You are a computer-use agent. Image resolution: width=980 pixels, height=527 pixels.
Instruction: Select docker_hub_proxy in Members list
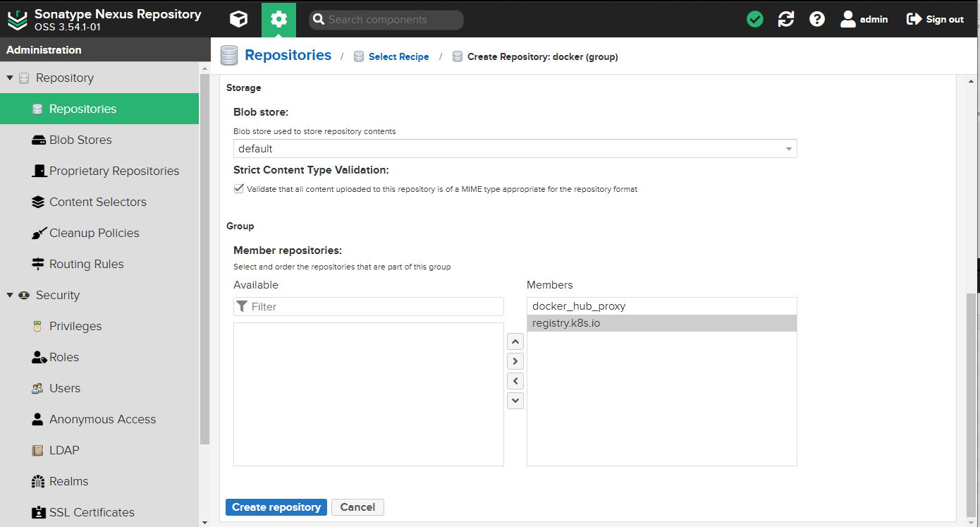pos(579,306)
